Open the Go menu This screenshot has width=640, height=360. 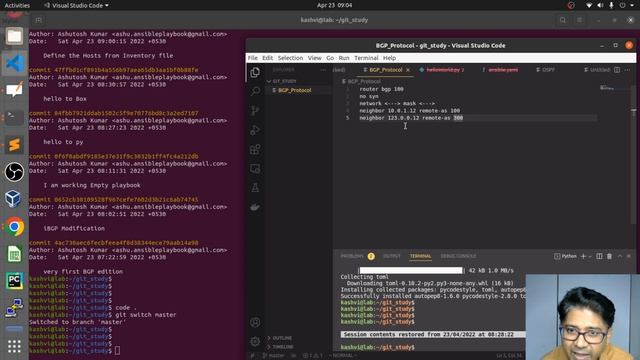click(x=330, y=58)
